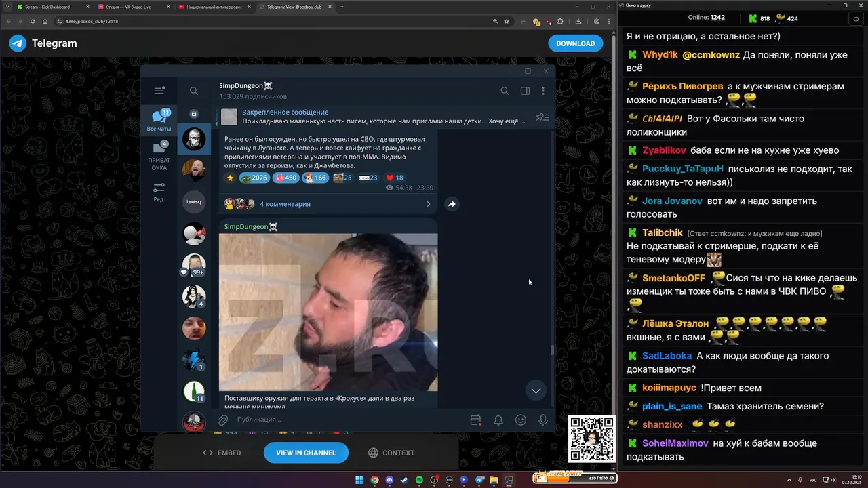Switch to the 'Stream - Kick Dashboard' browser tab

52,7
